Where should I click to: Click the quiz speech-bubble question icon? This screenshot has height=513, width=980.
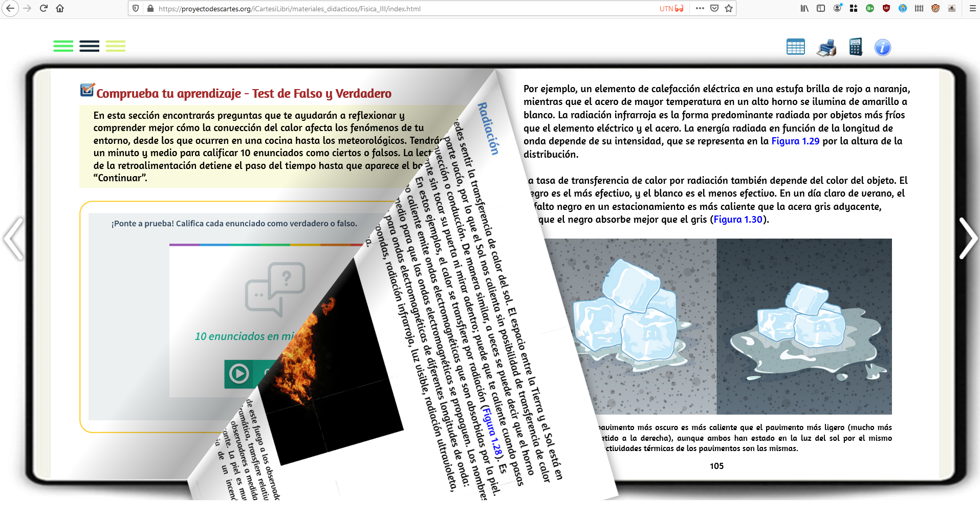coord(275,289)
